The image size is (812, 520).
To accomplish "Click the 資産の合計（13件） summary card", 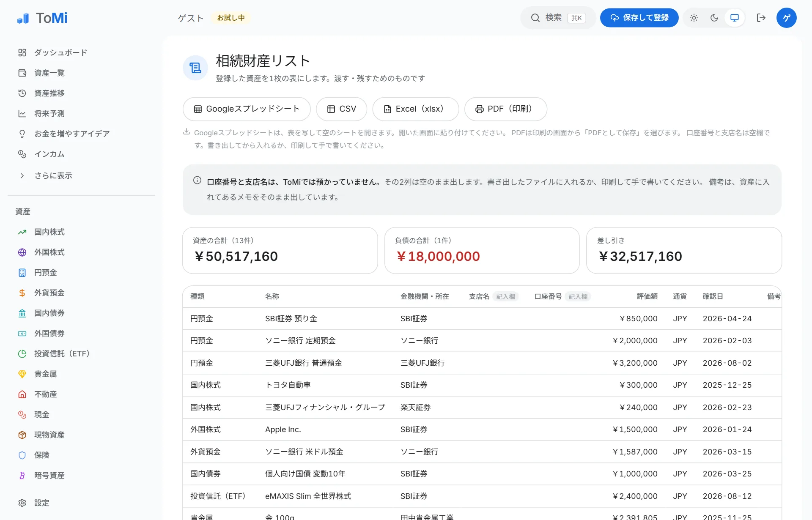I will click(x=280, y=250).
